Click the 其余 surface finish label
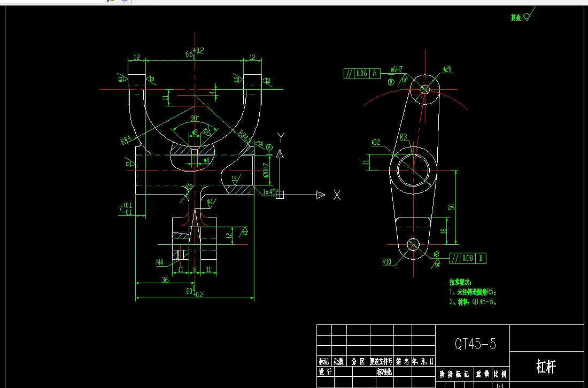The width and height of the screenshot is (588, 388). tap(516, 18)
